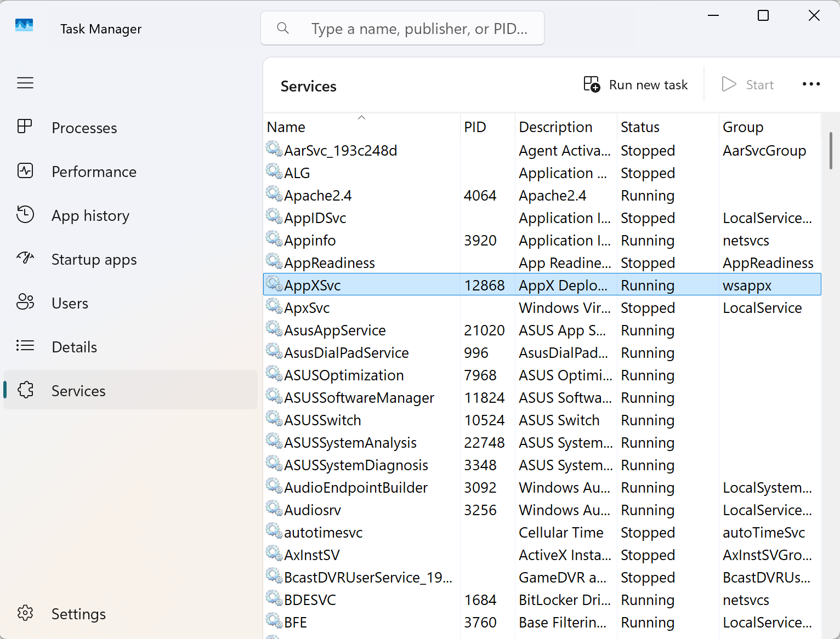Sort by the Group column header
The height and width of the screenshot is (639, 840).
coord(770,127)
